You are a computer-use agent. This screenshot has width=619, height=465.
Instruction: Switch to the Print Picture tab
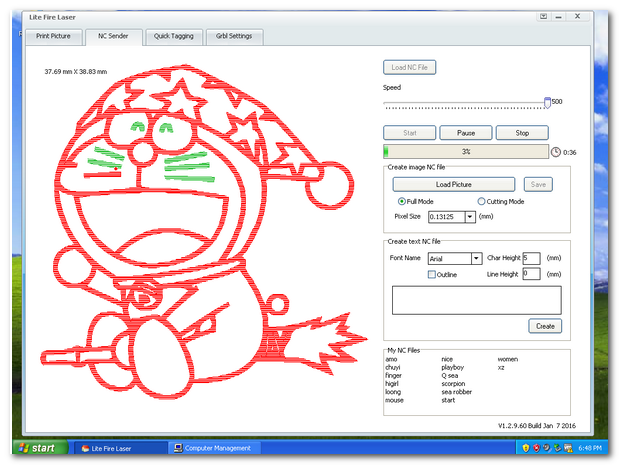coord(54,36)
